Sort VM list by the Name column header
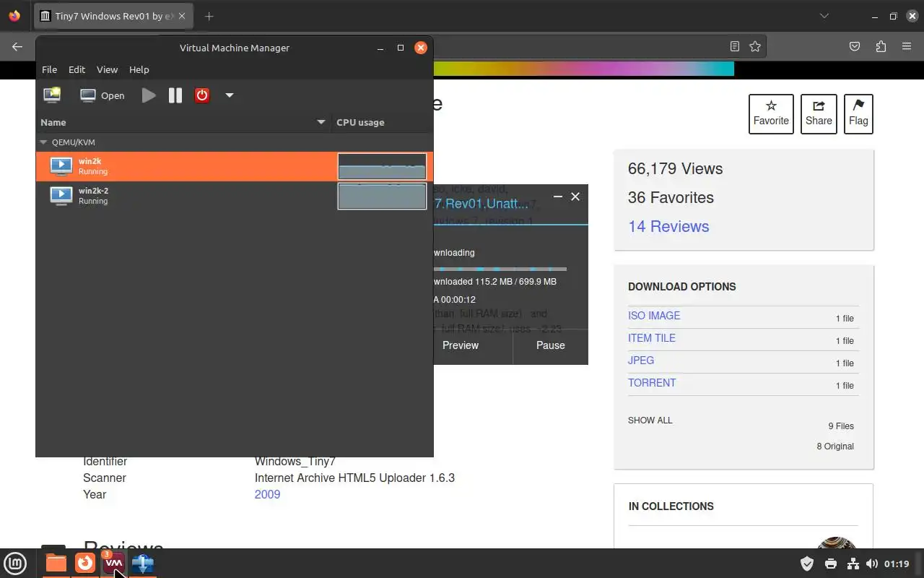Image resolution: width=924 pixels, height=578 pixels. click(x=183, y=122)
